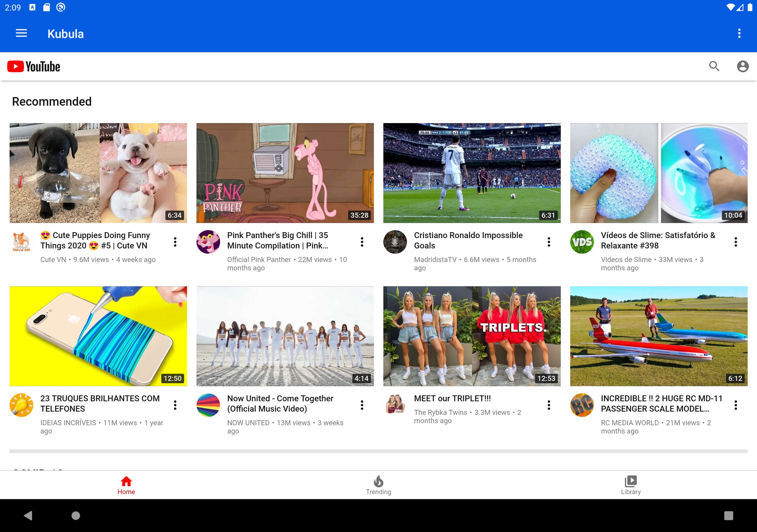The image size is (757, 532).
Task: Open title 'INCREDIBLE !! 2 HUGE RC MD-11'
Action: pyautogui.click(x=662, y=403)
